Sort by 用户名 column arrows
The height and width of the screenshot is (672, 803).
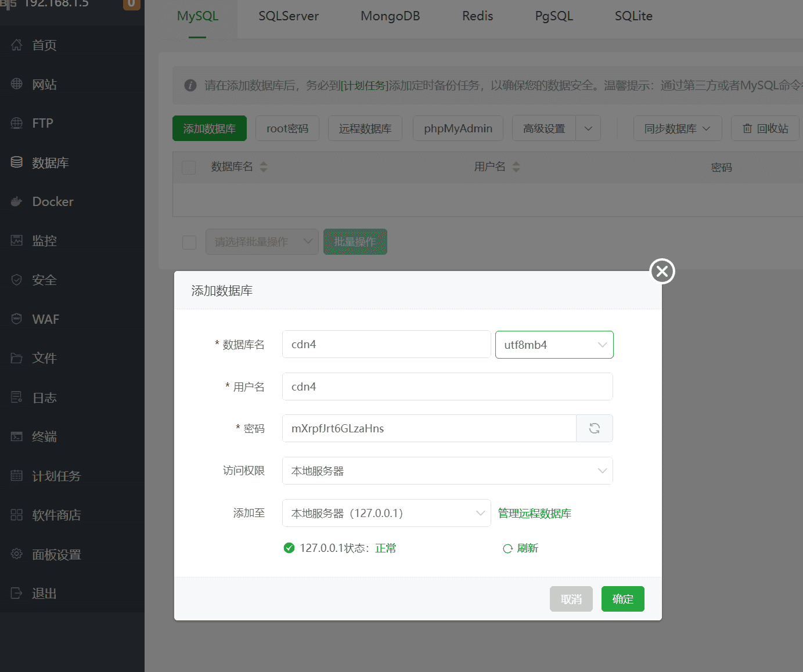(x=516, y=167)
